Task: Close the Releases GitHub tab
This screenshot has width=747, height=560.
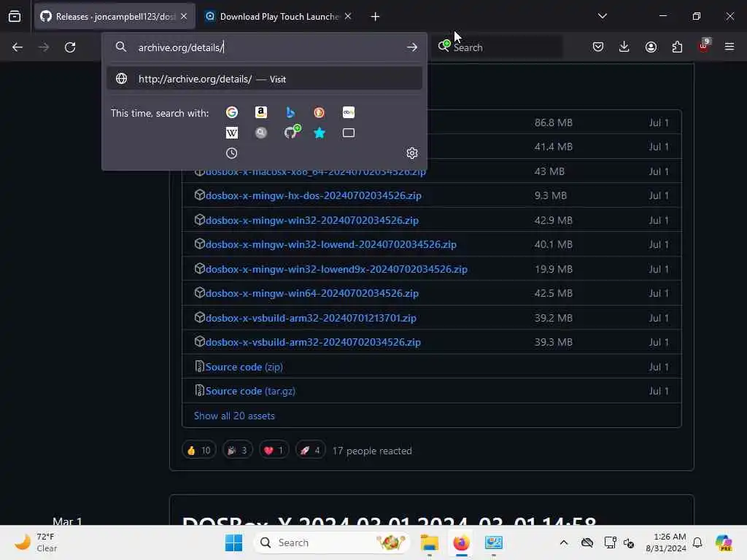Action: (184, 16)
